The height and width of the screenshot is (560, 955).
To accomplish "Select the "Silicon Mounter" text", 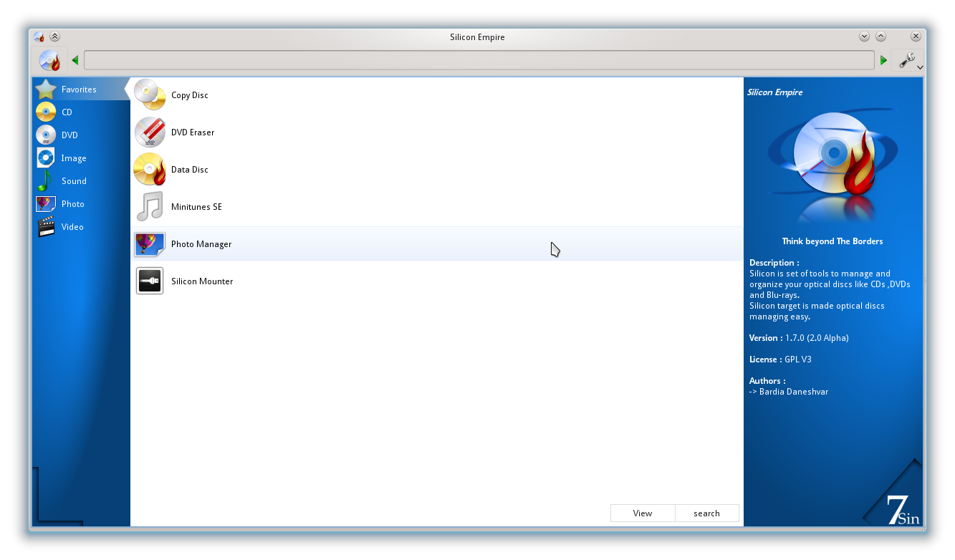I will [202, 281].
